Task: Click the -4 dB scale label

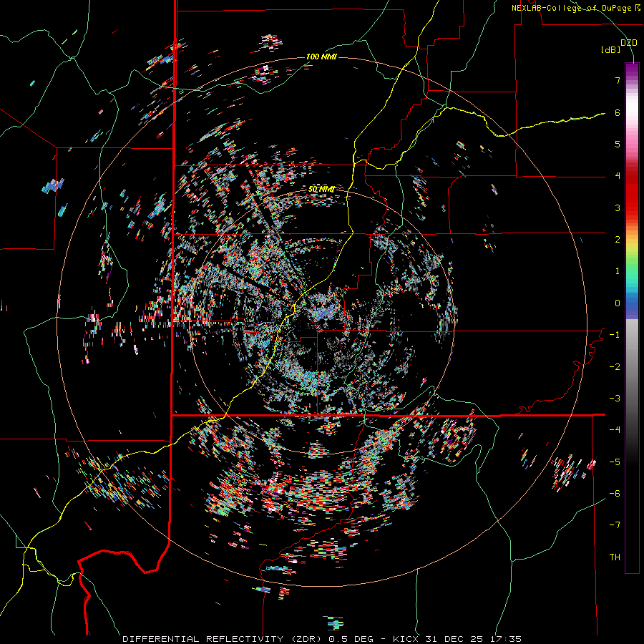Action: click(615, 430)
